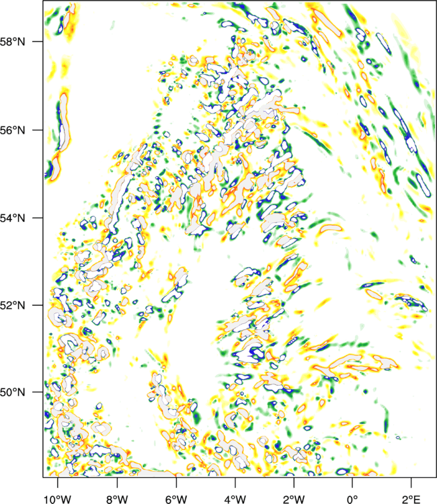
Task: Click the 56°N latitude label
Action: (13, 130)
